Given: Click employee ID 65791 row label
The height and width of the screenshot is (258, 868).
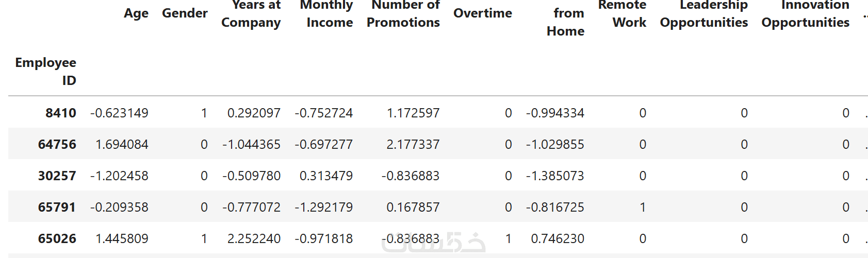Looking at the screenshot, I should [x=57, y=208].
